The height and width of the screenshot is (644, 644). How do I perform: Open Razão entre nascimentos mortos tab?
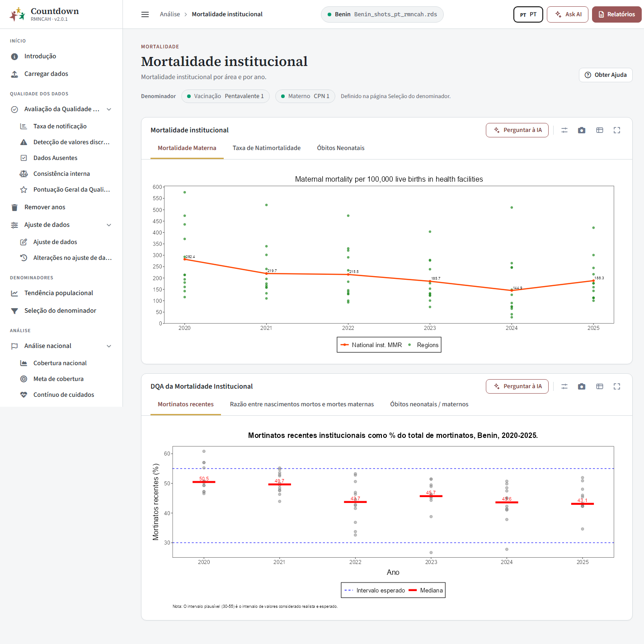tap(302, 404)
